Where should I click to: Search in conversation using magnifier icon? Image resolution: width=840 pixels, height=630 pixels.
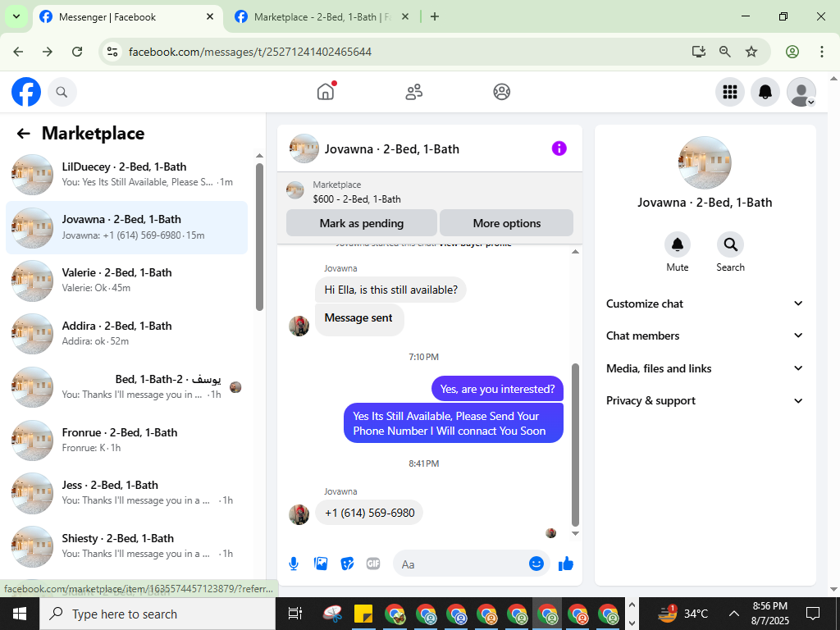pos(730,244)
